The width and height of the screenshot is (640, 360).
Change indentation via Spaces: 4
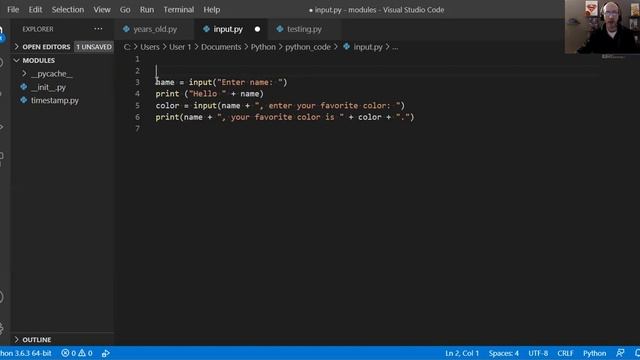pos(504,353)
